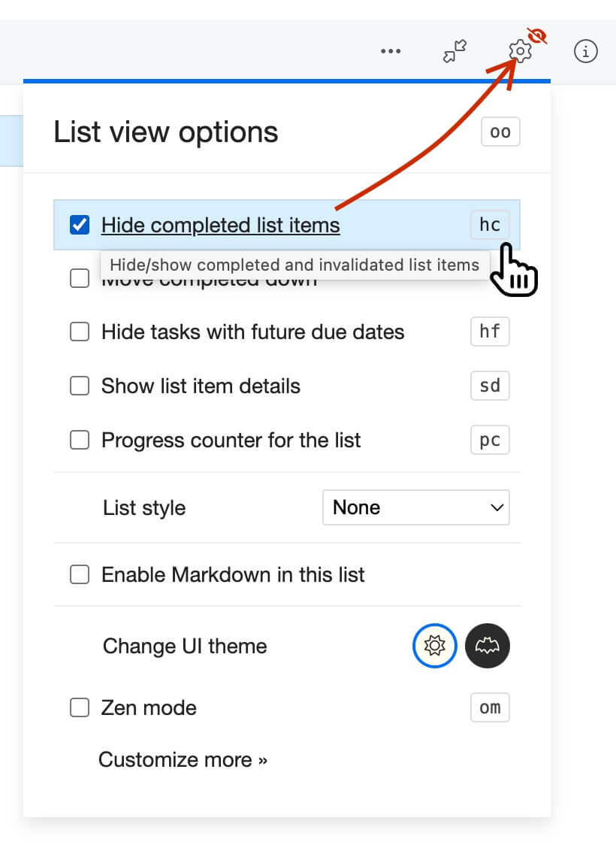The height and width of the screenshot is (842, 616).
Task: Open the List style dropdown
Action: 415,507
